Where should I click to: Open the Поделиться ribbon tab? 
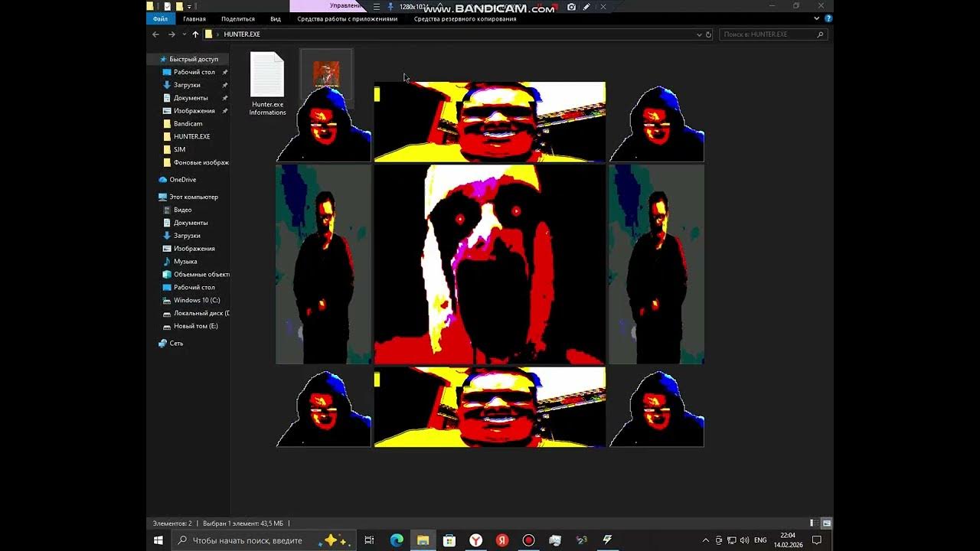coord(237,19)
